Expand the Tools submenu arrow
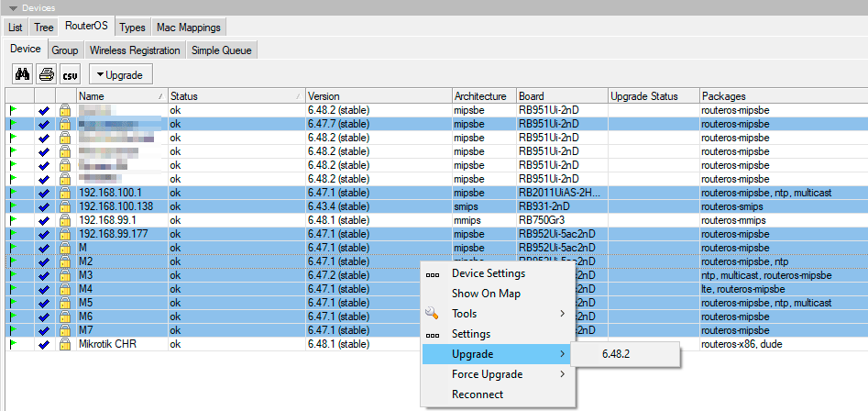Image resolution: width=868 pixels, height=411 pixels. coord(562,314)
